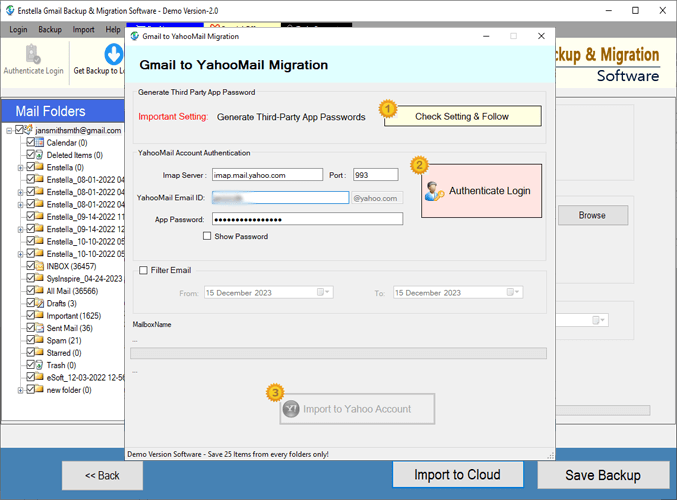
Task: Click the Save Backup button
Action: [601, 475]
